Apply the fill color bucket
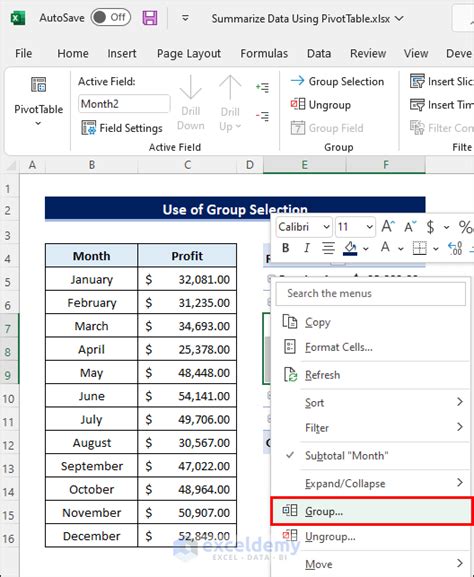This screenshot has width=474, height=577. click(x=350, y=248)
